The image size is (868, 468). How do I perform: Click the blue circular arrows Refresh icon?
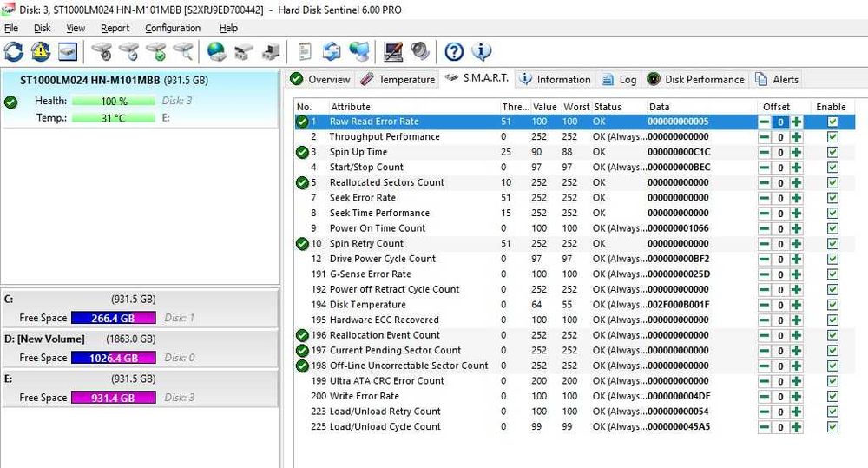click(x=14, y=51)
